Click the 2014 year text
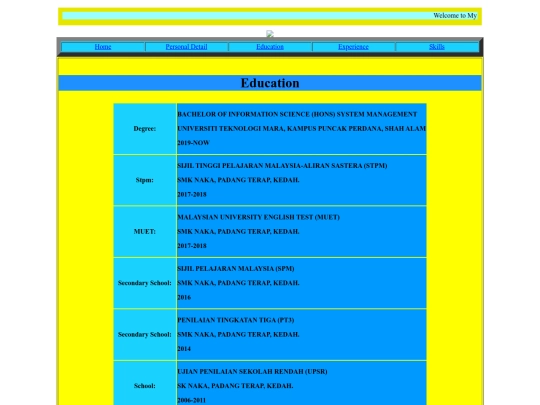Viewport: 540px width, 405px height. (184, 349)
